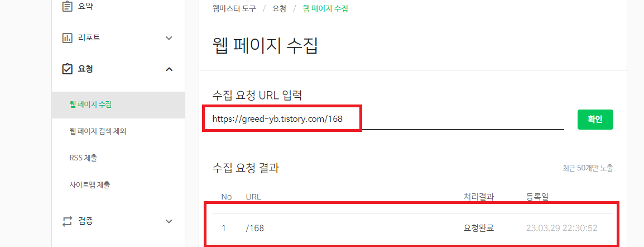Click the URL column header
Screen dimensions: 644x247
click(253, 197)
